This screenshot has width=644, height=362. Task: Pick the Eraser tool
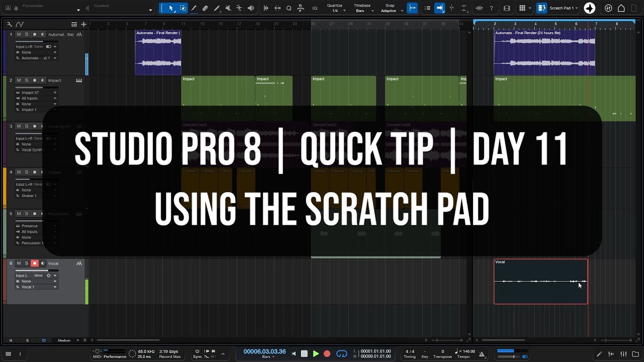[205, 8]
